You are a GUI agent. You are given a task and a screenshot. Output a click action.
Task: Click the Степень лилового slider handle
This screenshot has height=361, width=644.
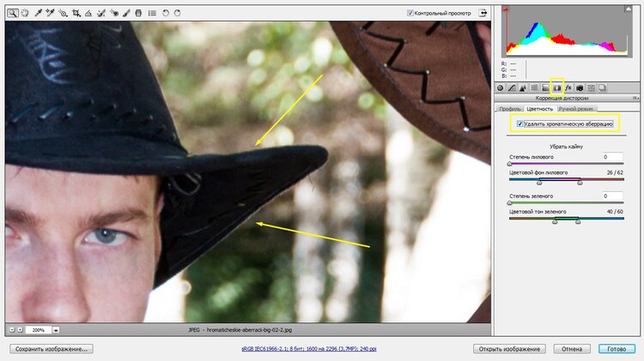click(510, 164)
